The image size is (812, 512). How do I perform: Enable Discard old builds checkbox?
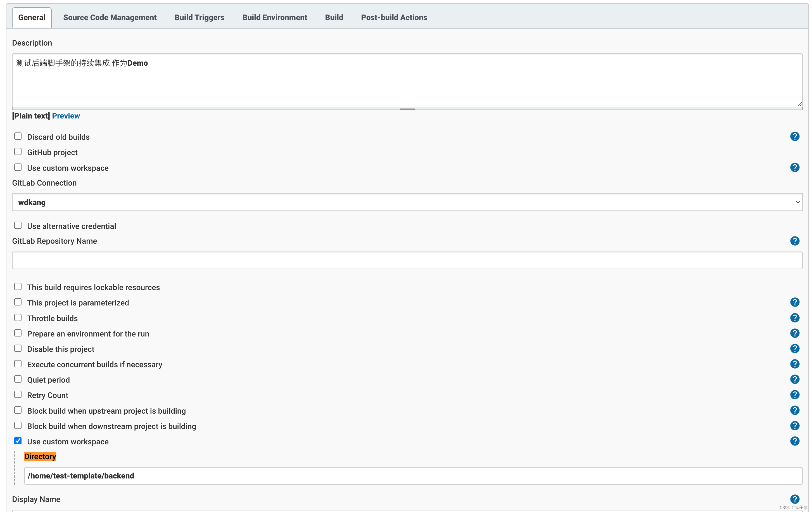click(x=17, y=136)
